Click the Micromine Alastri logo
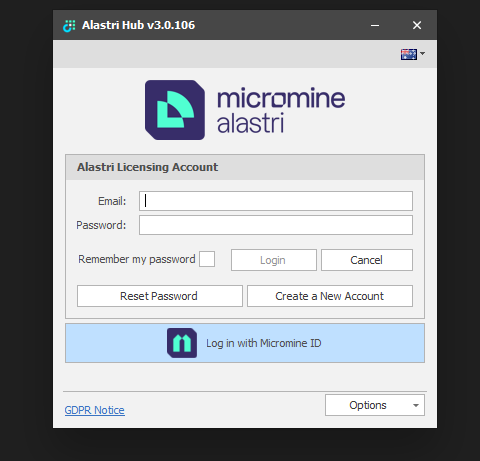 (x=245, y=110)
